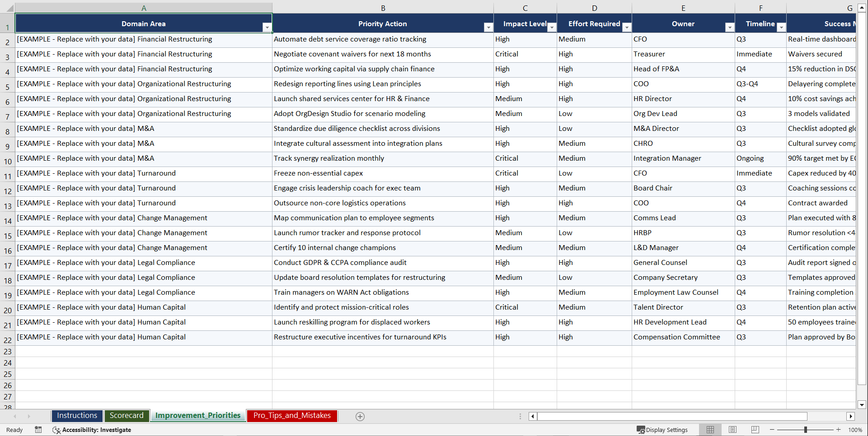
Task: Click the macro recording icon near Ready
Action: click(38, 430)
